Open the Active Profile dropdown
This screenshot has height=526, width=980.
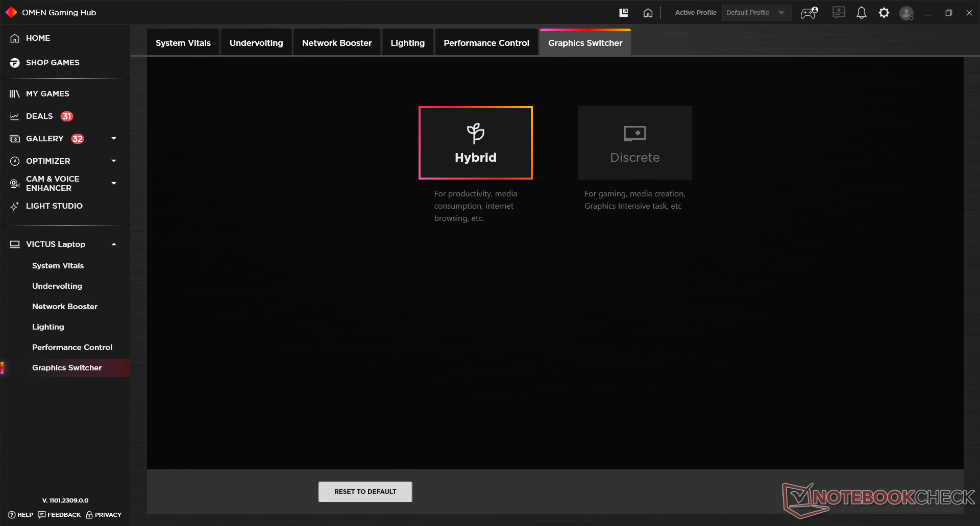pos(756,13)
